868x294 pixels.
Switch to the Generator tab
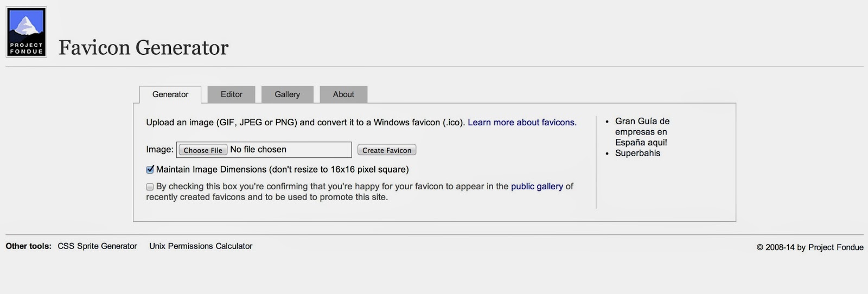click(x=170, y=94)
